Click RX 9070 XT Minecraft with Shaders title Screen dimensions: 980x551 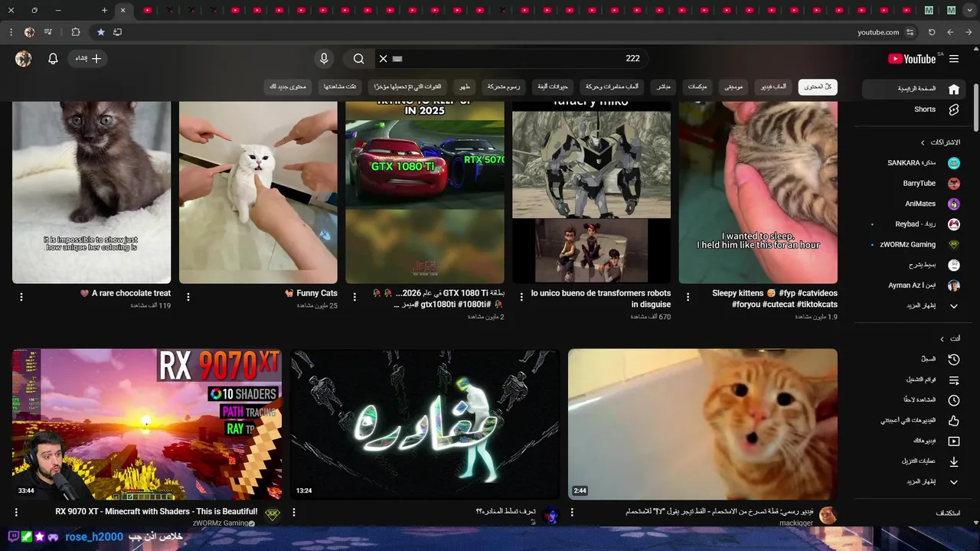(x=156, y=511)
